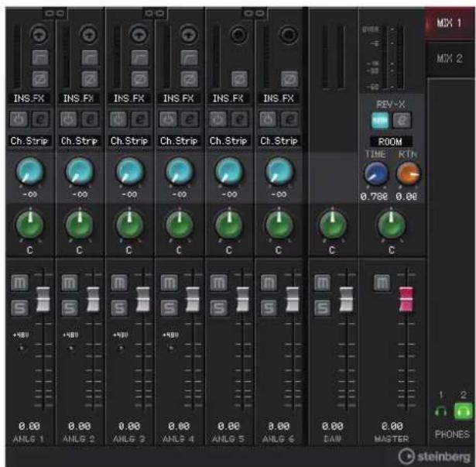The image size is (476, 467).
Task: Invert phase on ANLG 4 channel
Action: (x=189, y=79)
